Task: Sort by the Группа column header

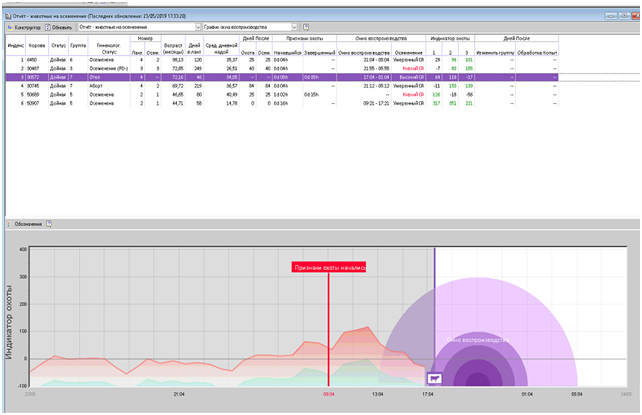Action: 78,45
